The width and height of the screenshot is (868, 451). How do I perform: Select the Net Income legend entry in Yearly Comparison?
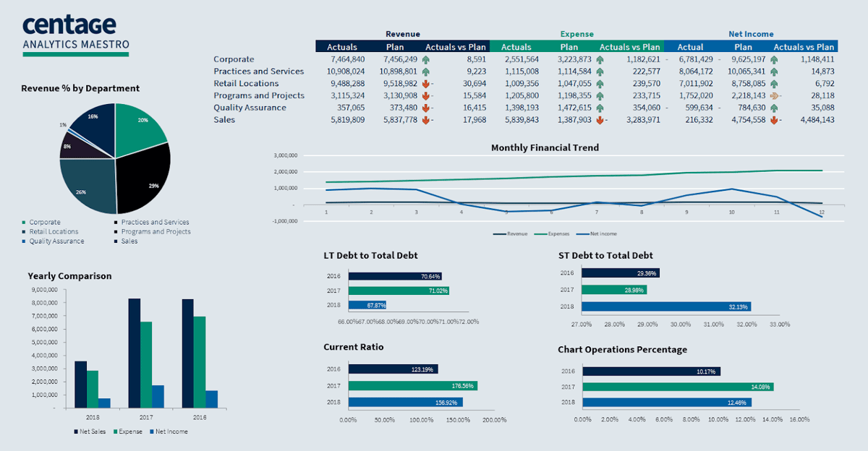pos(168,431)
